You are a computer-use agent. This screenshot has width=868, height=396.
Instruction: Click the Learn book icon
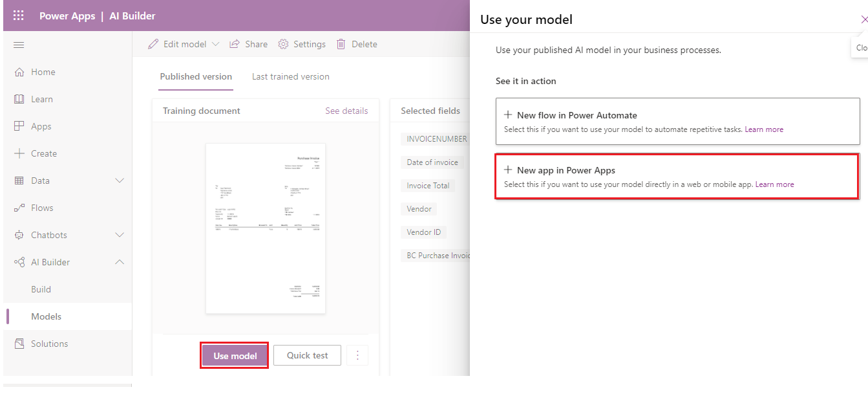point(19,99)
